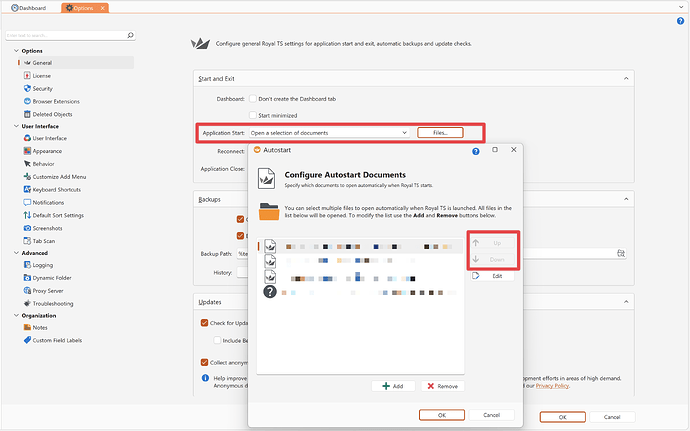Click the options search input field
Screen dimensions: 690x431
[70, 35]
